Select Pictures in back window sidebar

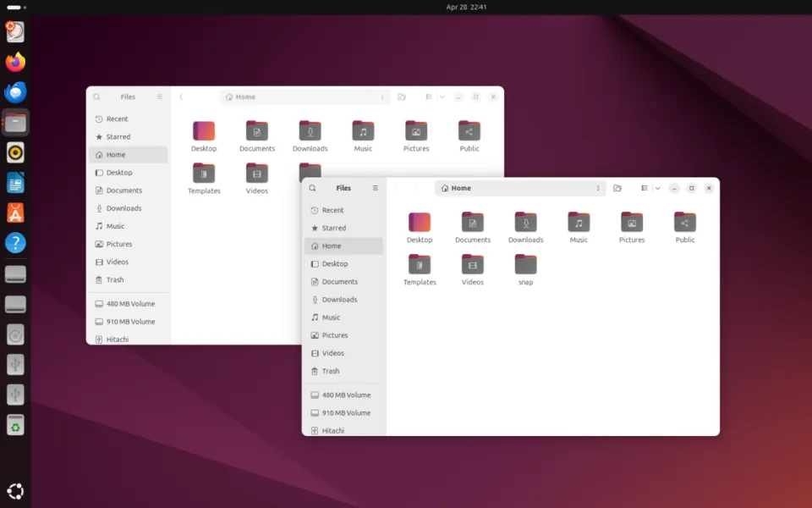tap(129, 244)
